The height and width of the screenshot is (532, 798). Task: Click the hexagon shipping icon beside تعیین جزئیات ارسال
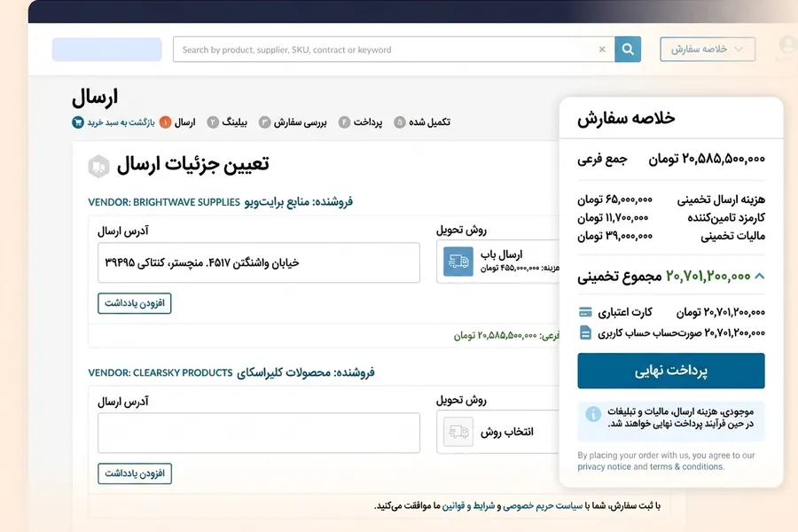tap(98, 166)
